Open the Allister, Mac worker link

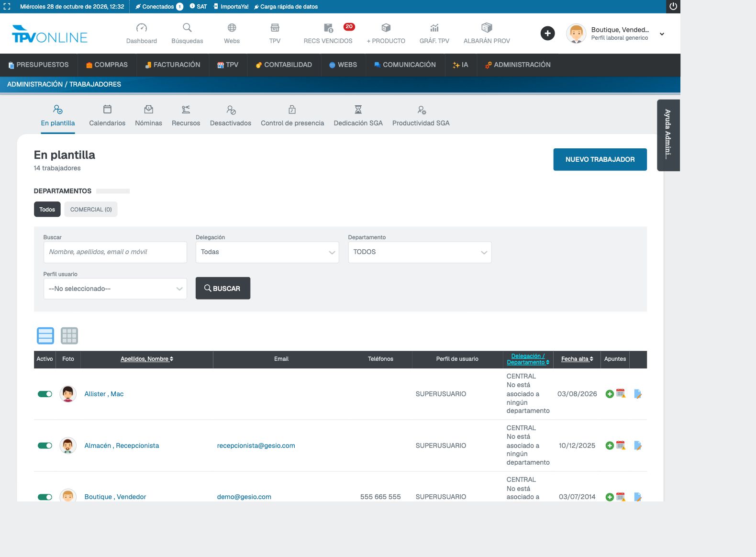104,394
